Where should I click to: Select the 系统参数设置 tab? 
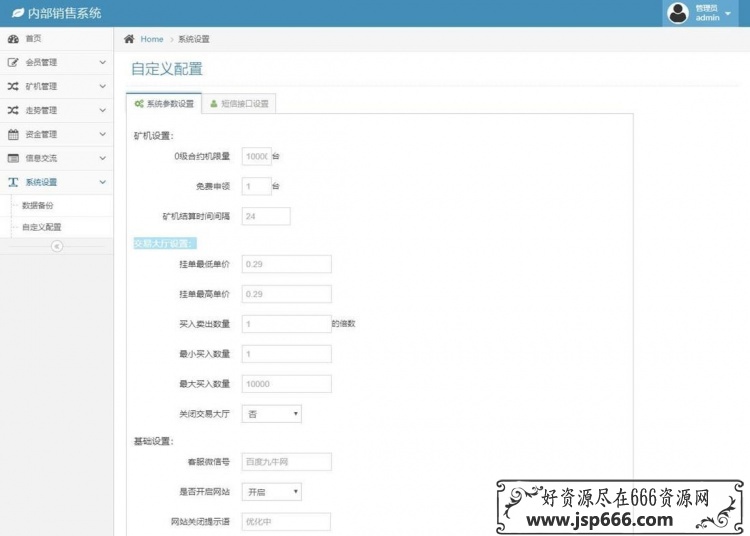pyautogui.click(x=164, y=104)
